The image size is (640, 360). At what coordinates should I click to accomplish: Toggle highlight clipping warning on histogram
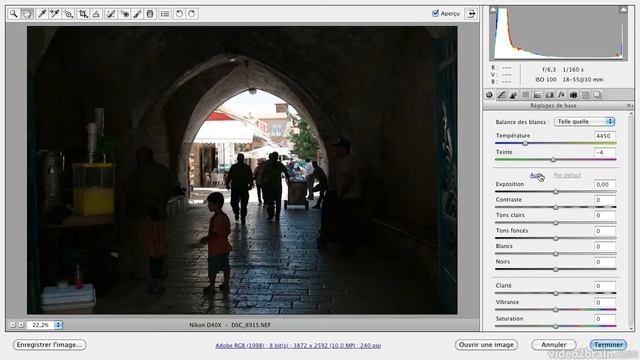click(623, 10)
